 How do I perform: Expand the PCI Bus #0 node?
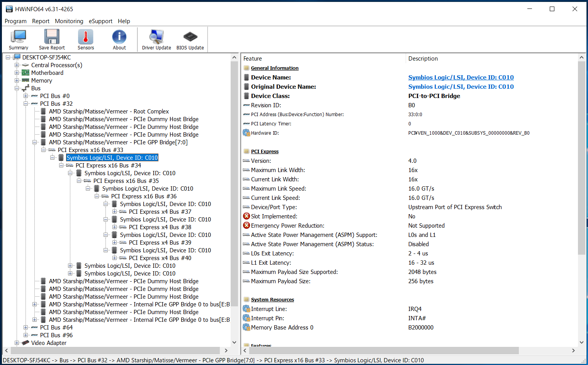click(25, 96)
